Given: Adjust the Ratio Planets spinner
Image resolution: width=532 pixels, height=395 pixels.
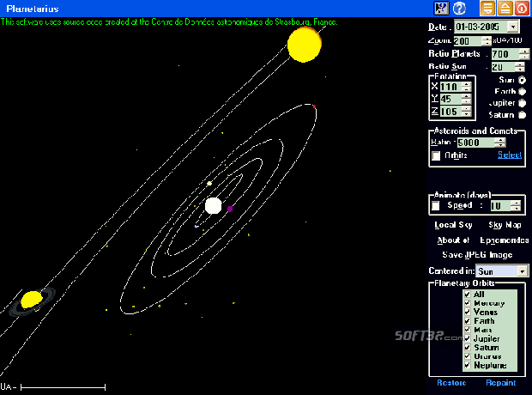Looking at the screenshot, I should click(524, 54).
